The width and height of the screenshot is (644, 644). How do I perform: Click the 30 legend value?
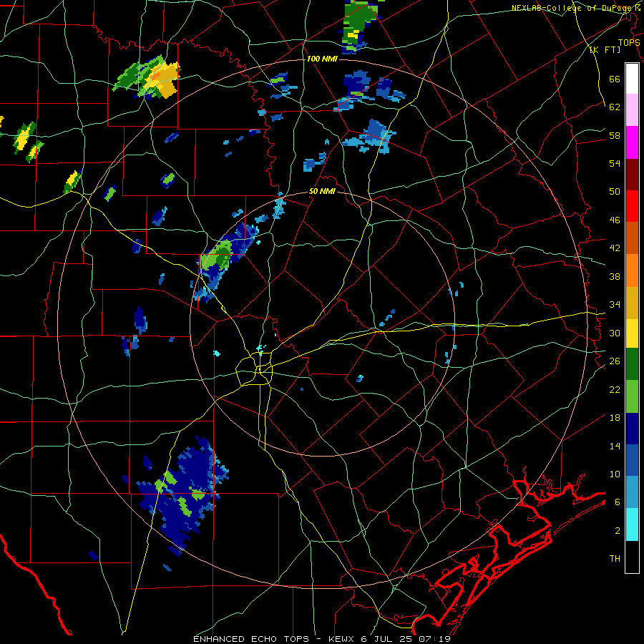[615, 333]
